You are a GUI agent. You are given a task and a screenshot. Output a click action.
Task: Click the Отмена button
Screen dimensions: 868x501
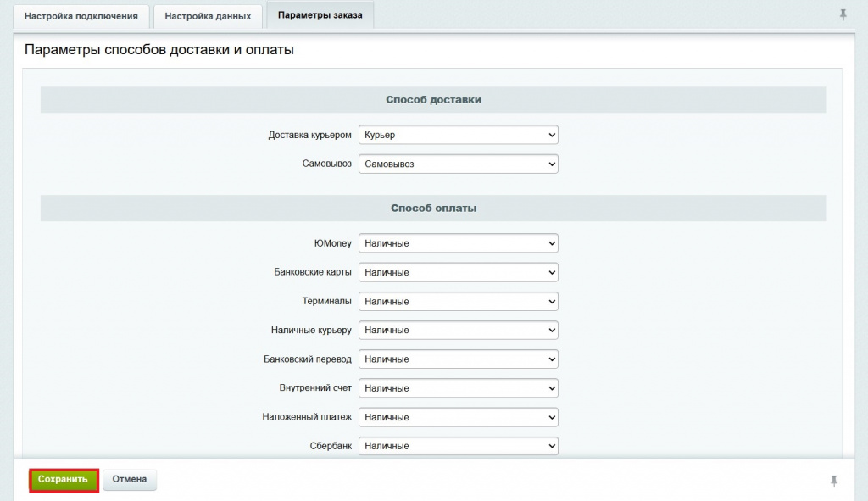click(130, 480)
